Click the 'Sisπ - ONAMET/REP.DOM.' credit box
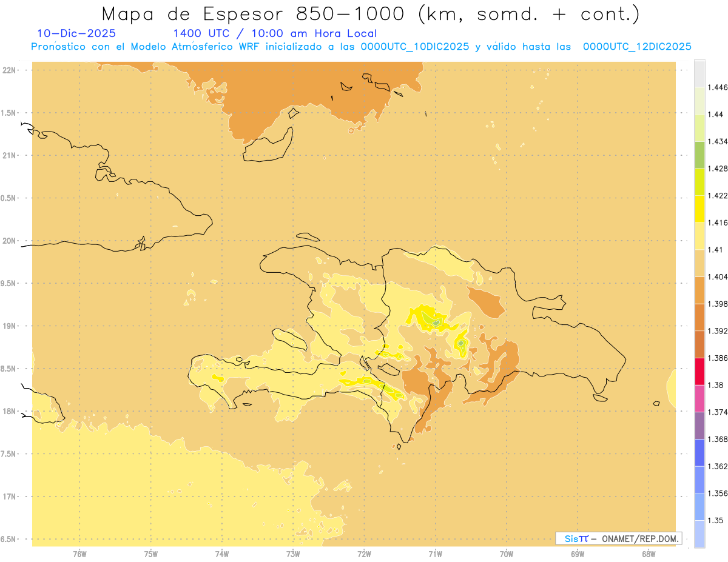 click(618, 538)
